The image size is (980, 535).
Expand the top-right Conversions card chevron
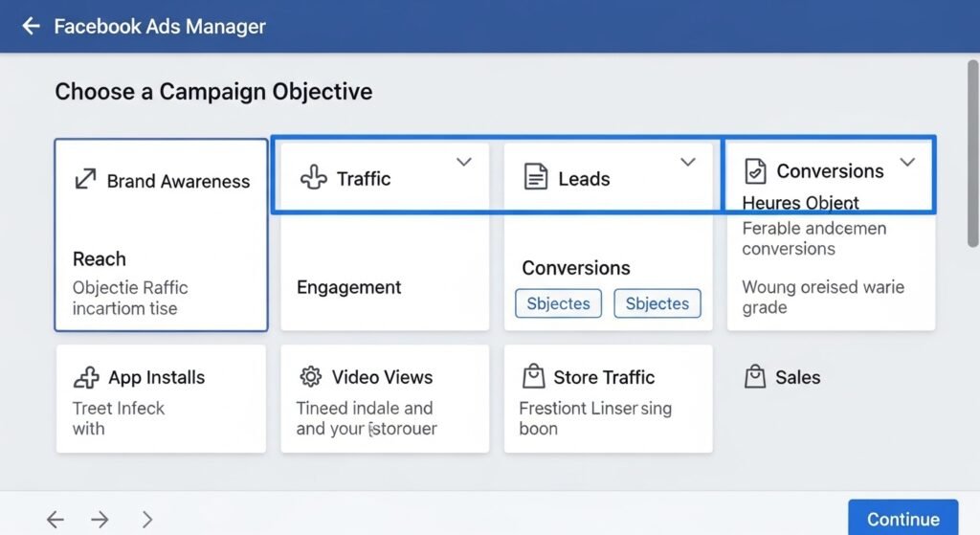[x=907, y=162]
